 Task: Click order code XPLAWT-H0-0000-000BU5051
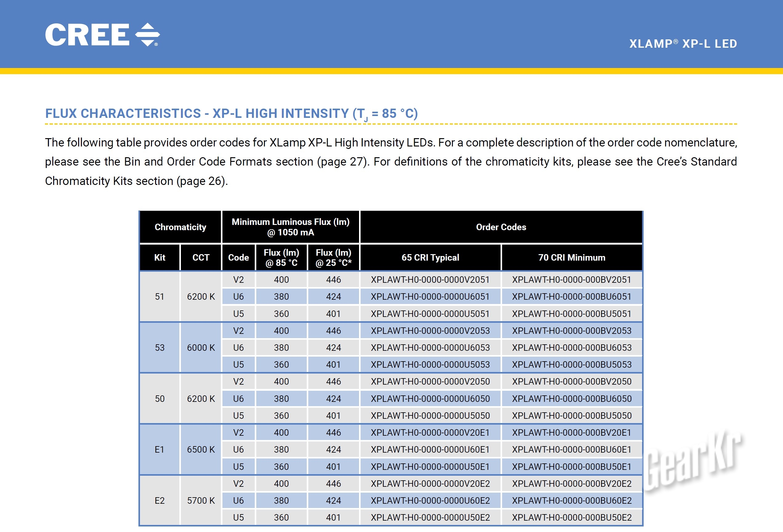click(x=572, y=314)
